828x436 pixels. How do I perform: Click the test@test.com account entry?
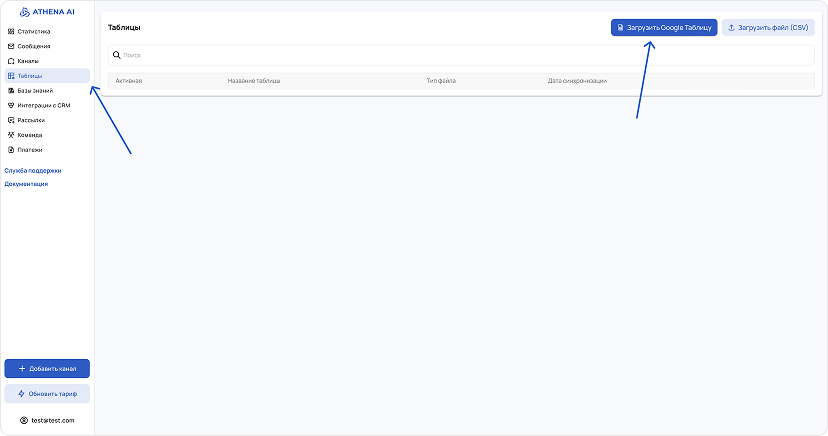47,420
